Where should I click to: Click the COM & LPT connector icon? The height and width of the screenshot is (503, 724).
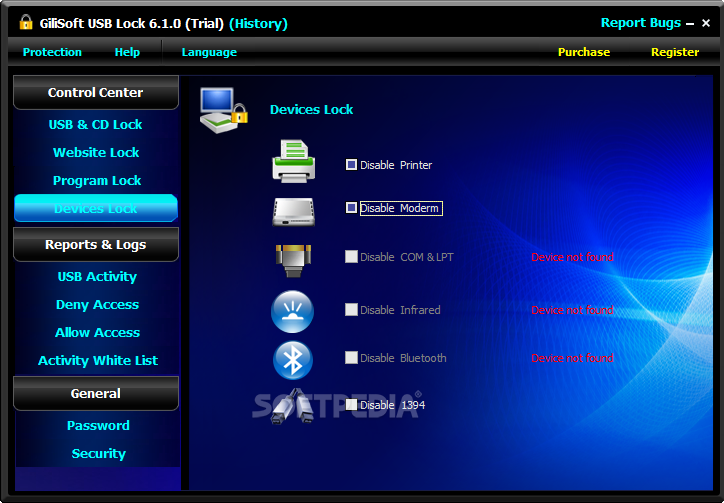[293, 261]
